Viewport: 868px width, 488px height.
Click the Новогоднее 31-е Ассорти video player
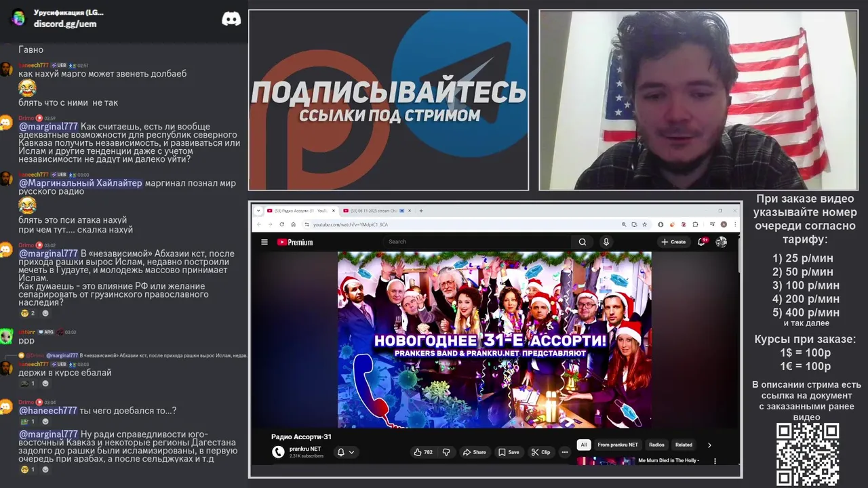494,340
